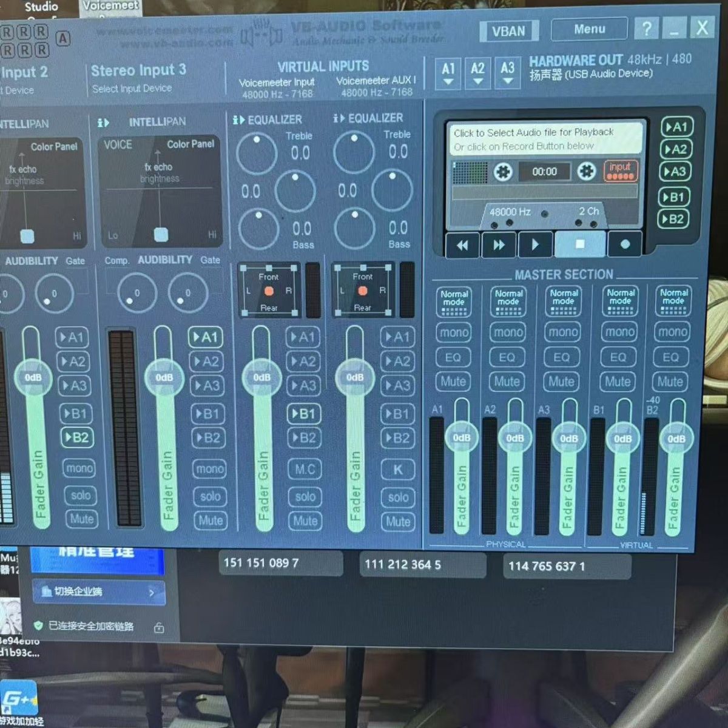Start playback on the cassette recorder
Screen dimensions: 728x728
535,244
